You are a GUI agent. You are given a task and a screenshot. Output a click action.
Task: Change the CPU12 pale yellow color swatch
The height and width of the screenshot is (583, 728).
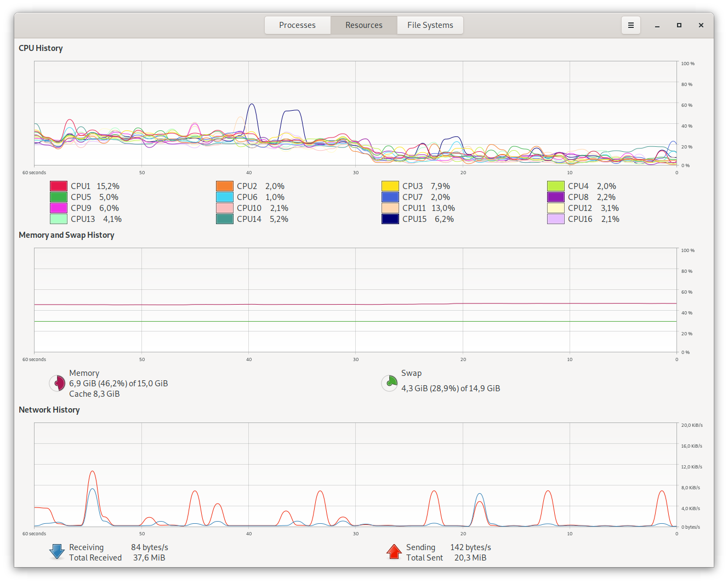point(556,208)
